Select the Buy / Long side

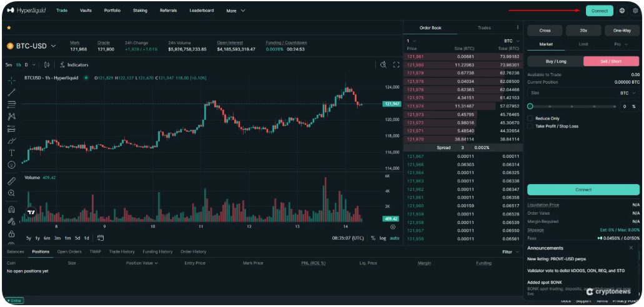click(x=556, y=62)
